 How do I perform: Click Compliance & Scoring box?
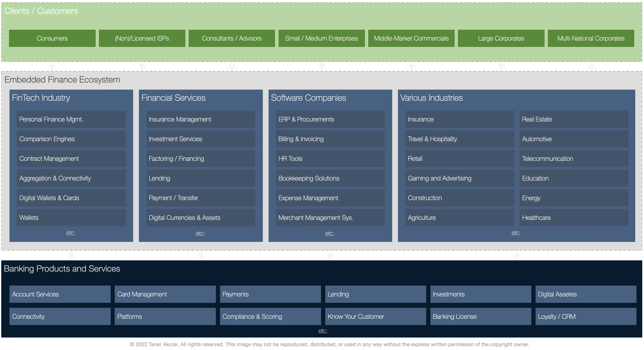271,317
